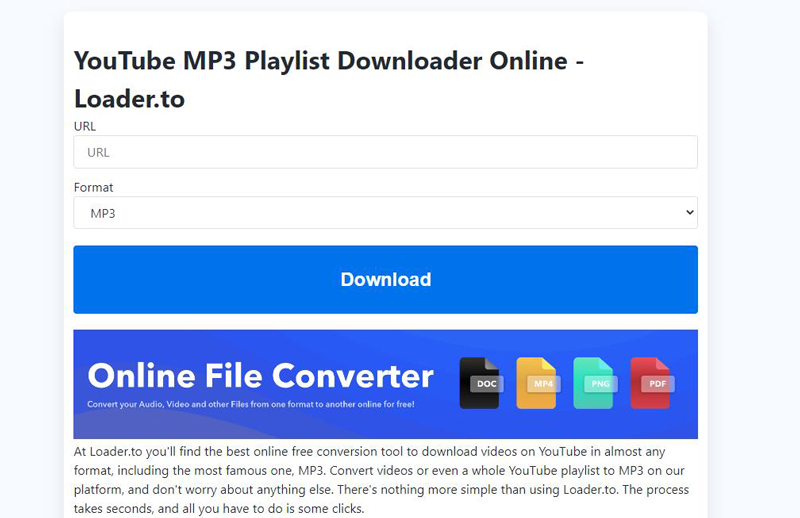Open the Format dropdown showing MP3

click(x=385, y=213)
